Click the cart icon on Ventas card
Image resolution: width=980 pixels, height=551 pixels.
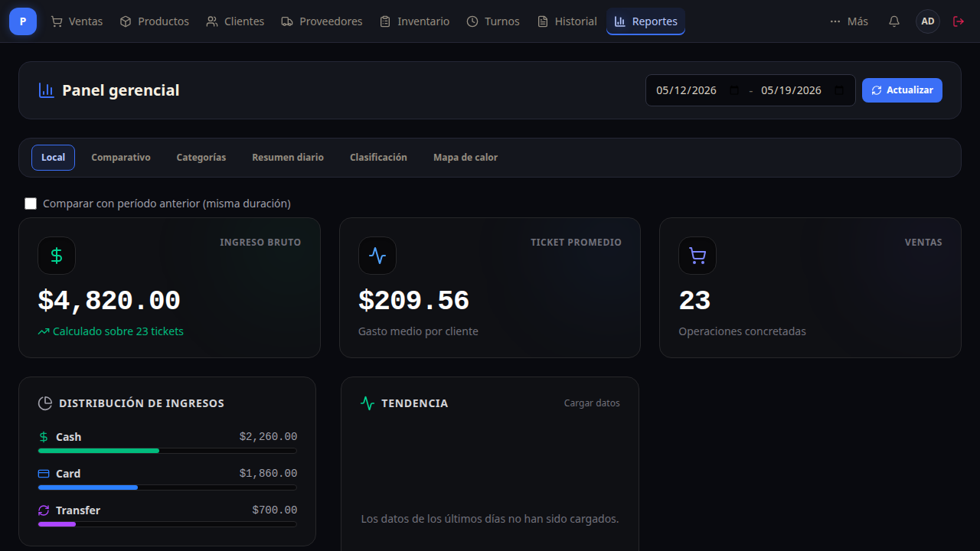pos(697,256)
